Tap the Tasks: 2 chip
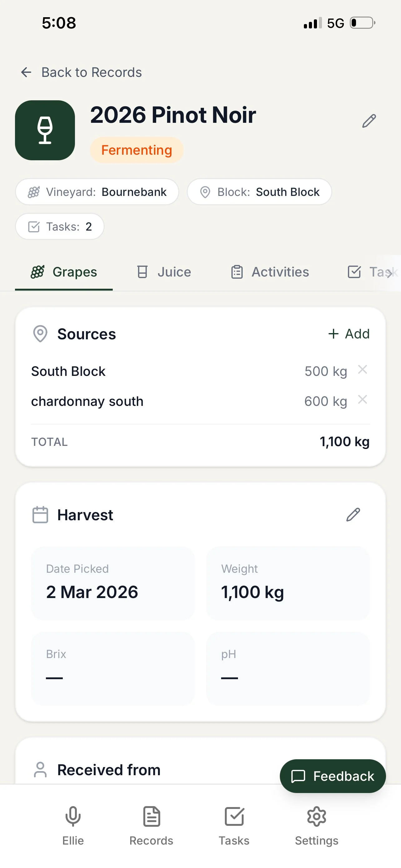Image resolution: width=401 pixels, height=868 pixels. (x=60, y=227)
